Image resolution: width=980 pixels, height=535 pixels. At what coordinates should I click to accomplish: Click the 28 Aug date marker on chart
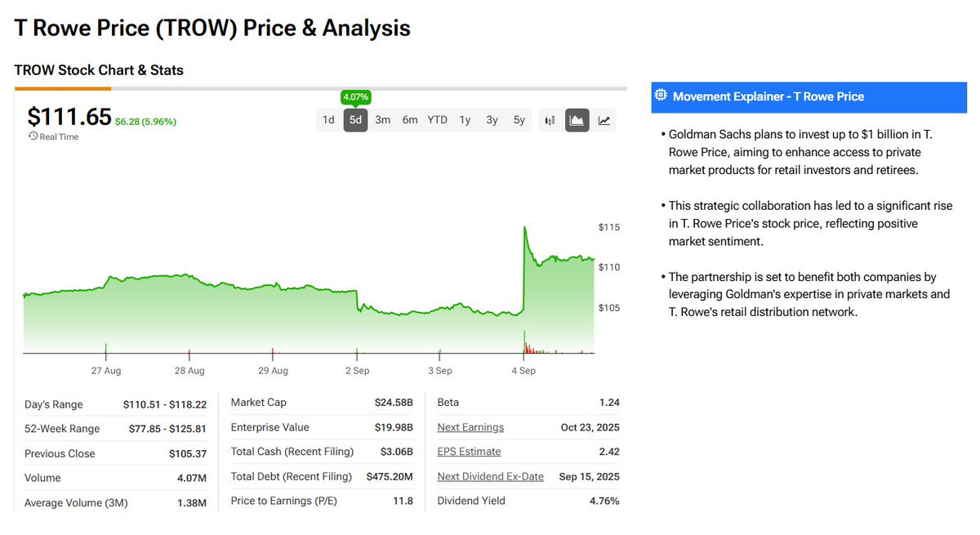point(189,370)
